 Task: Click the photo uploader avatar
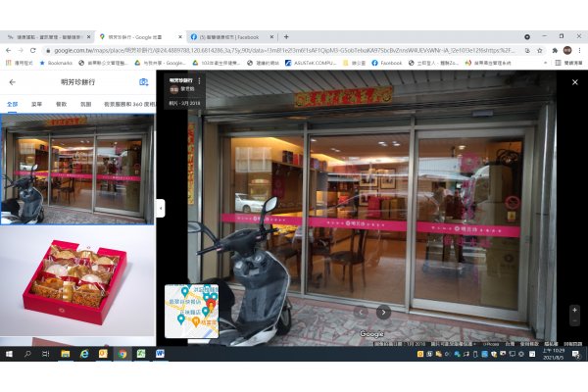point(174,89)
